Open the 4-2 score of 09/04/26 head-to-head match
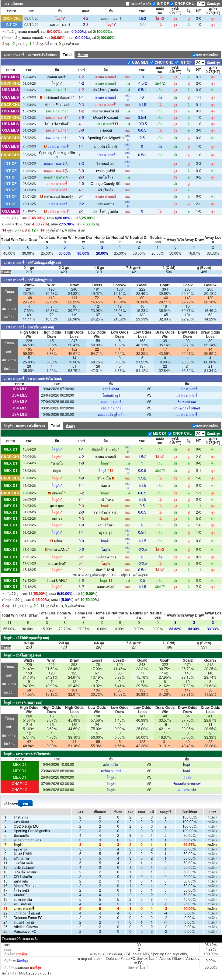This screenshot has height=980, width=222. click(86, 18)
